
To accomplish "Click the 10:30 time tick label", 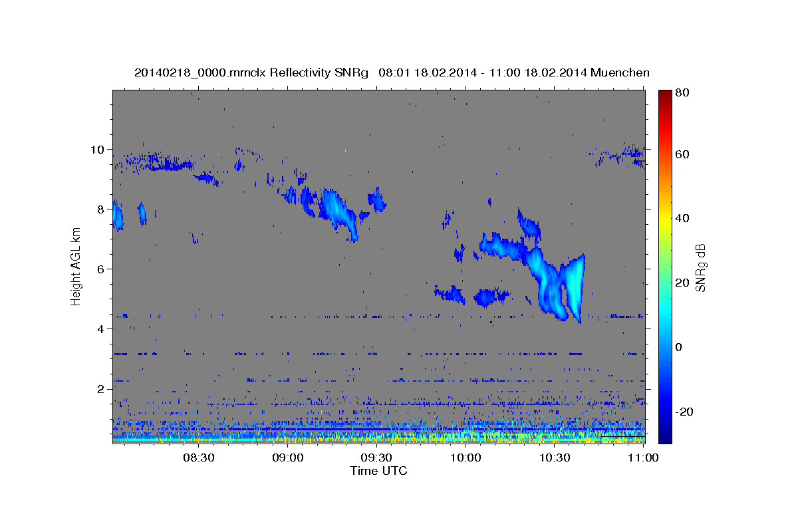I will [555, 458].
